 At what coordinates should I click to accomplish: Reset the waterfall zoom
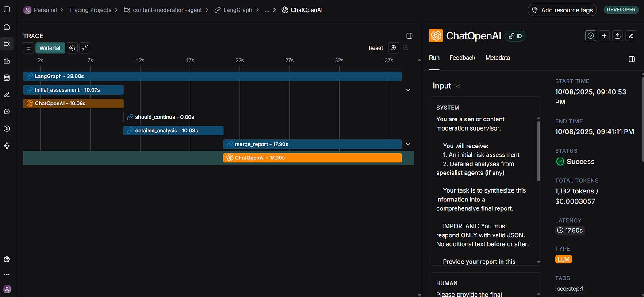click(x=376, y=48)
